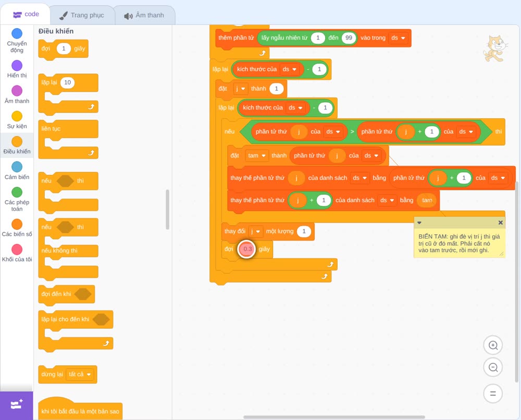The height and width of the screenshot is (420, 521).
Task: Zoom in the workspace
Action: click(493, 345)
